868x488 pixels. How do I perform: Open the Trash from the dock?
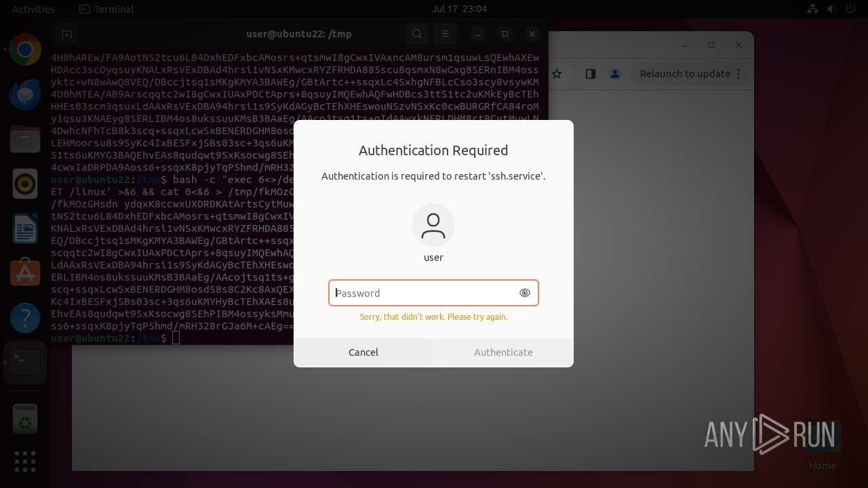25,420
